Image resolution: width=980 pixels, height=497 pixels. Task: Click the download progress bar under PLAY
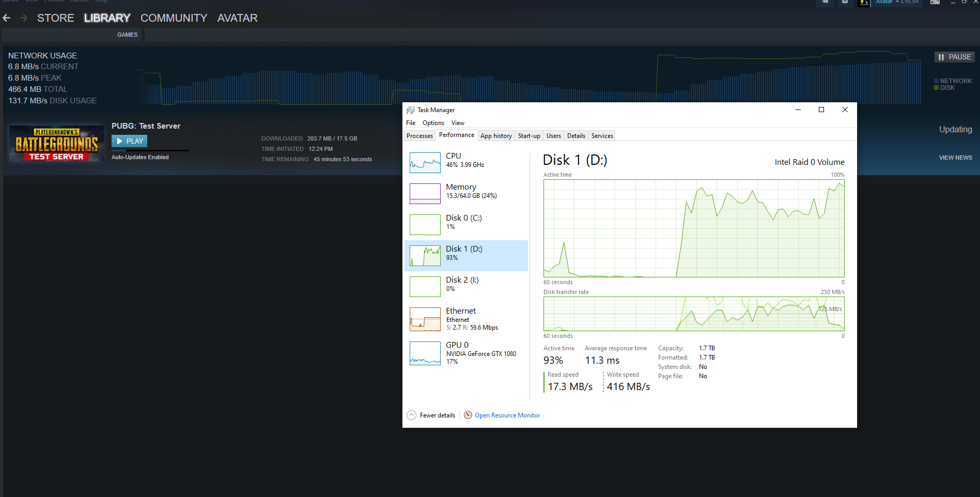[150, 150]
